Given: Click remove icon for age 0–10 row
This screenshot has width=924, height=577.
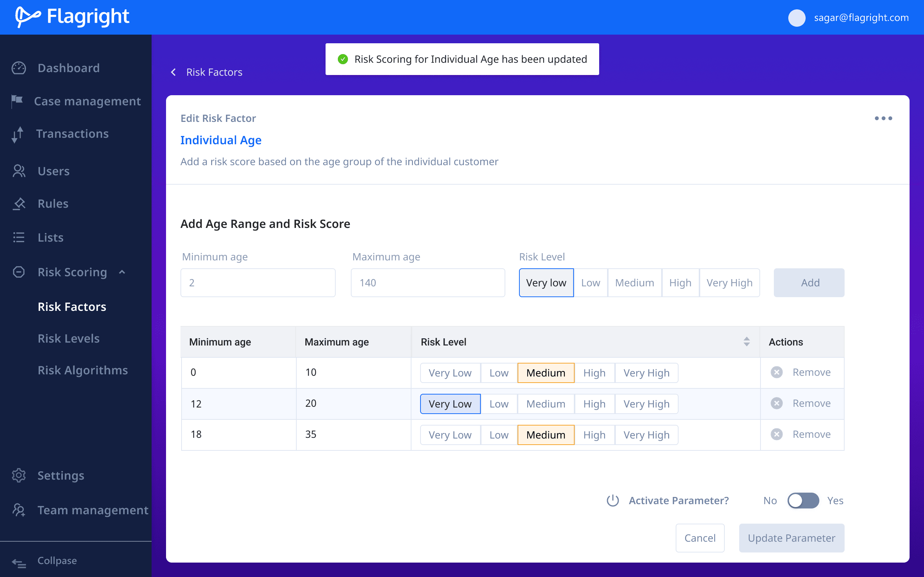Looking at the screenshot, I should [777, 373].
